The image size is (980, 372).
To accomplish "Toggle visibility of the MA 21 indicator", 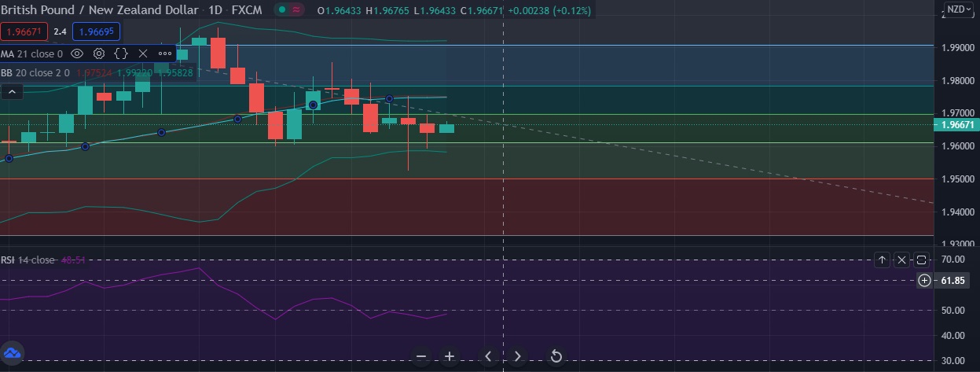I will (x=77, y=53).
